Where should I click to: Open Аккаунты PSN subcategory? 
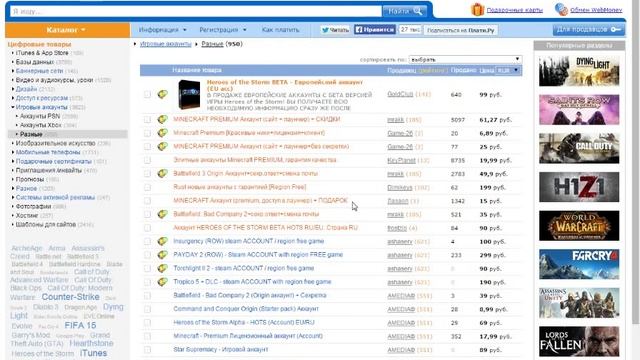tap(40, 116)
